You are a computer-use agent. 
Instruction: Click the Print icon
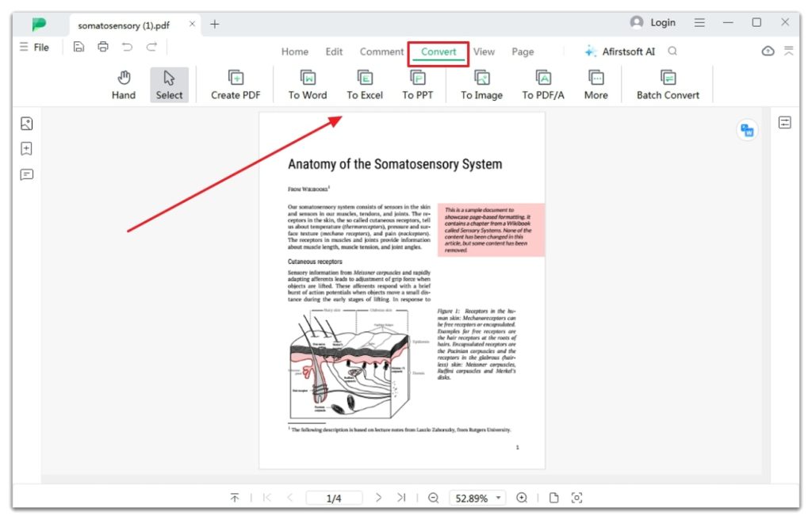[x=103, y=47]
